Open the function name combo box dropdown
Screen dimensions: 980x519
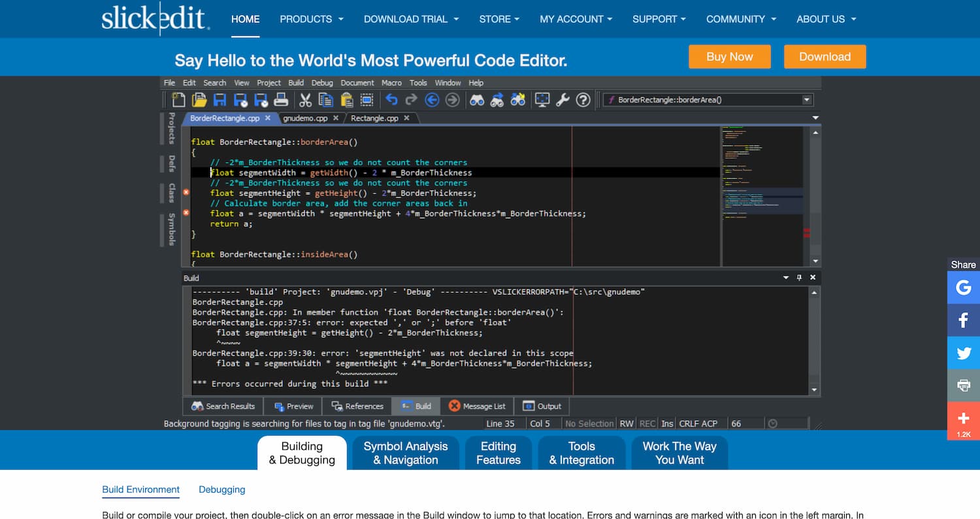click(x=808, y=99)
